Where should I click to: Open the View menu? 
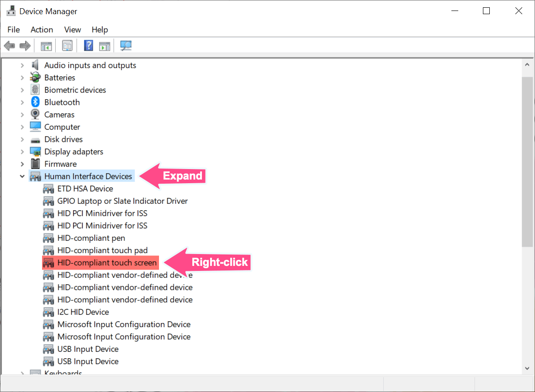pyautogui.click(x=72, y=30)
